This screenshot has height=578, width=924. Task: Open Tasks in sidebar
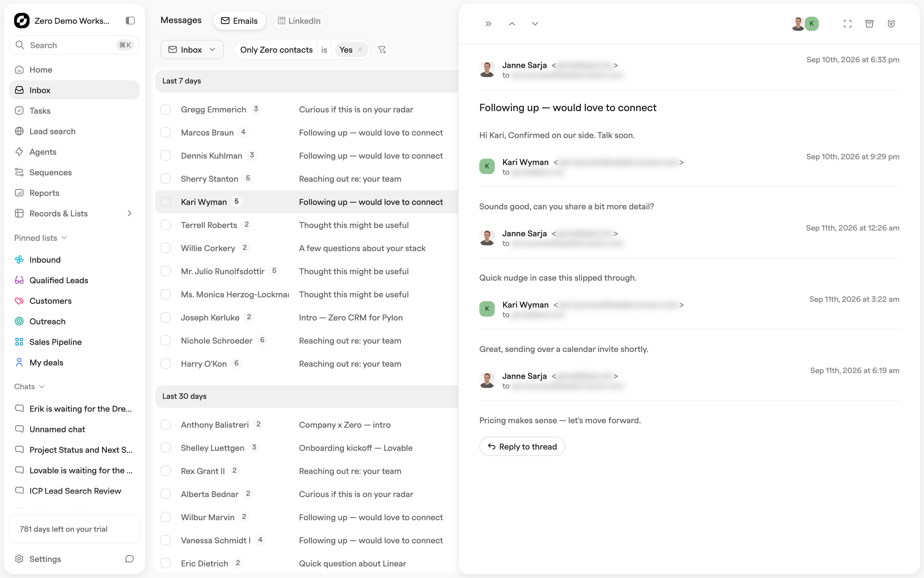[x=74, y=111]
